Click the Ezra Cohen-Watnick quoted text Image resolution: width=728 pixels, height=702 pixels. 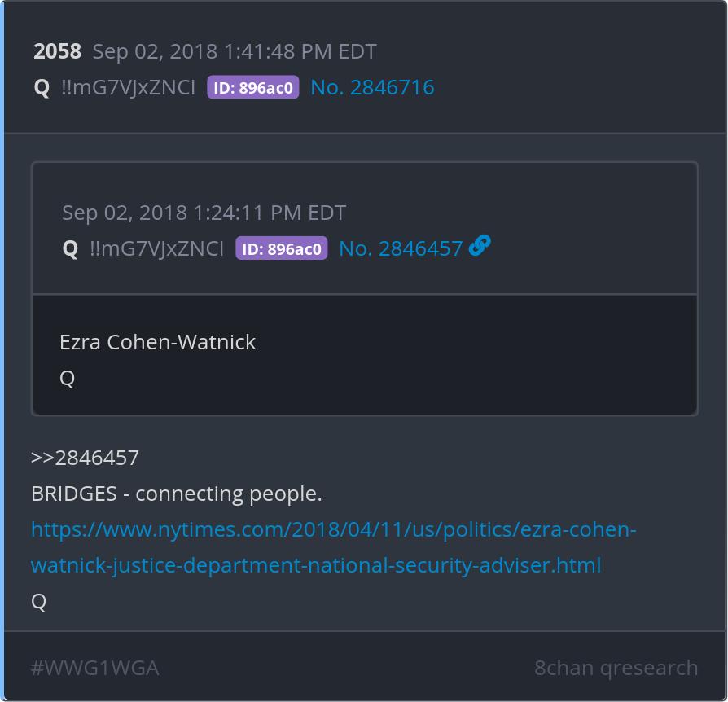[158, 342]
